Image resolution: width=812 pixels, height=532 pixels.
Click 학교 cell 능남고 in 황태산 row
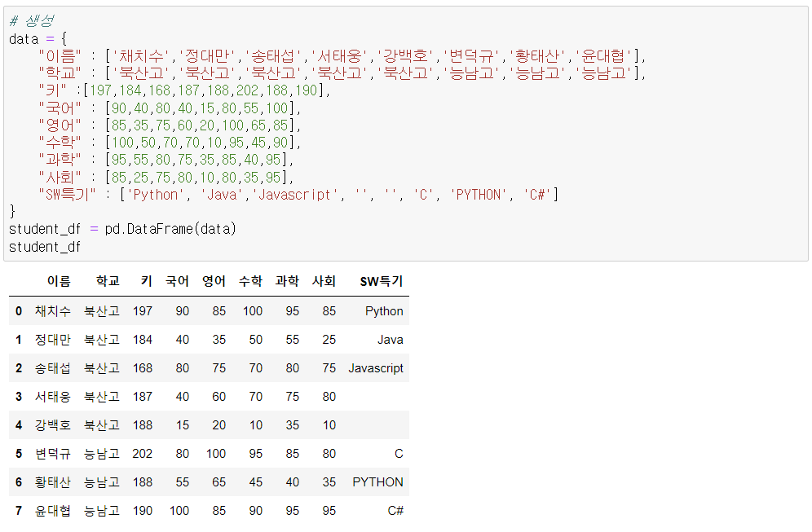102,481
